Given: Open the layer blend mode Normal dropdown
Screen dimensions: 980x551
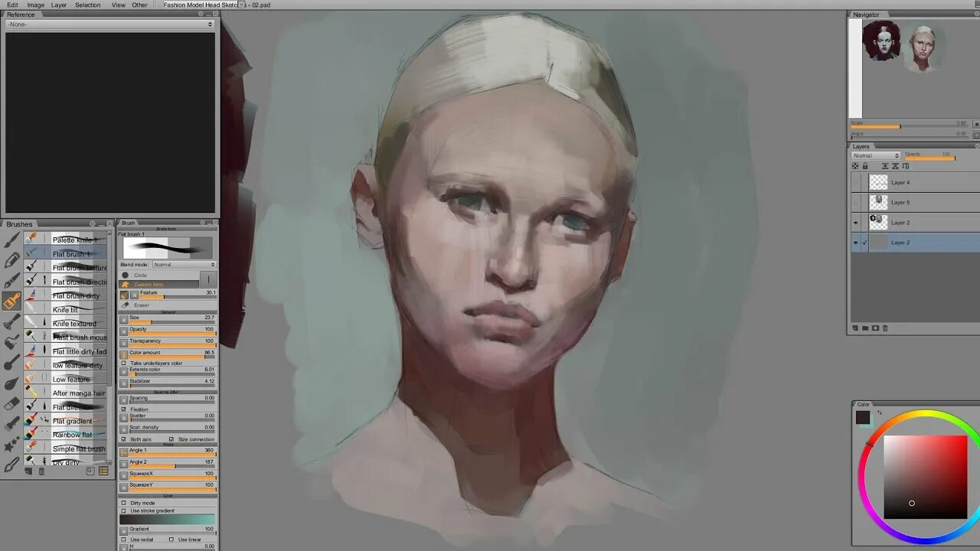Looking at the screenshot, I should [x=876, y=155].
